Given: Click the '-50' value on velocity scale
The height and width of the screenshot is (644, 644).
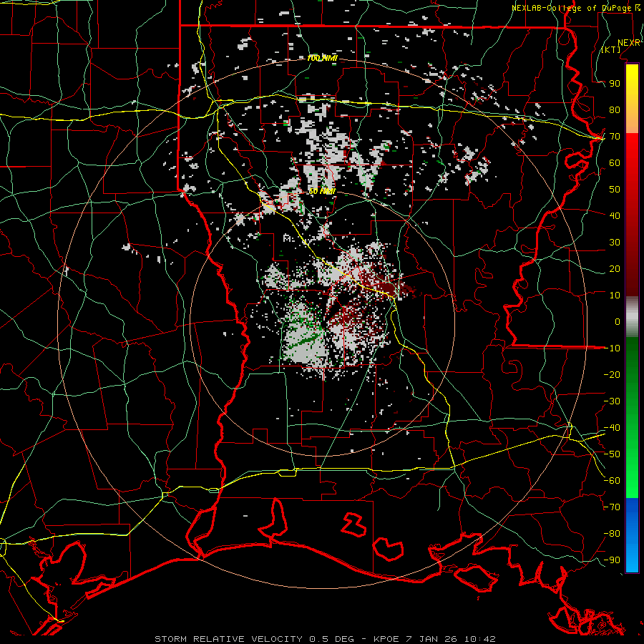Looking at the screenshot, I should pyautogui.click(x=612, y=454).
